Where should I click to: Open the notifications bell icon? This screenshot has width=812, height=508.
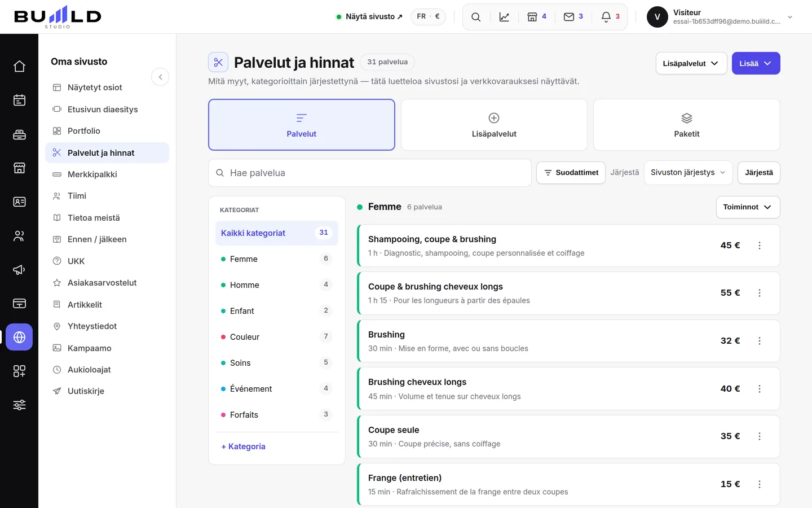611,17
